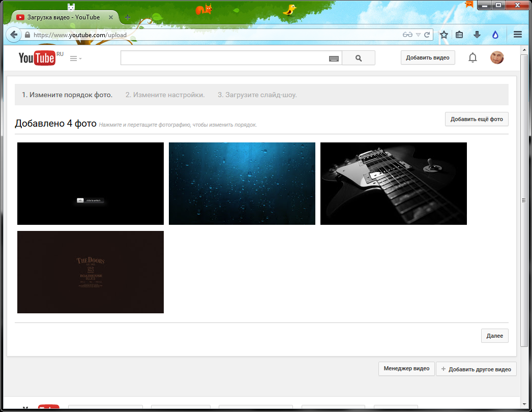
Task: Click the blue water drop toolbar icon
Action: [x=495, y=35]
